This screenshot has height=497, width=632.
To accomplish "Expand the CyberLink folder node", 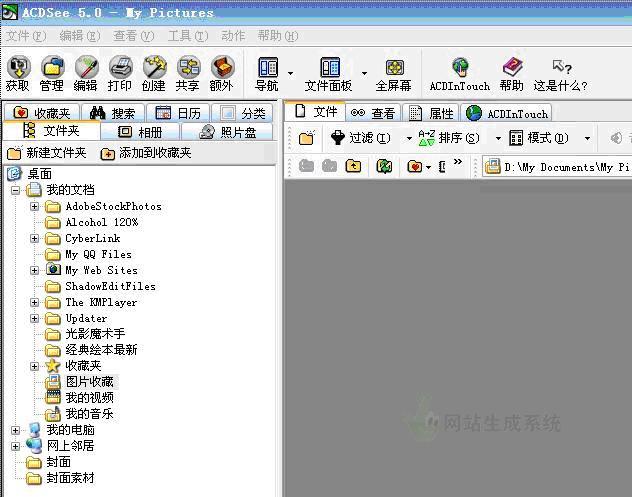I will [x=35, y=239].
